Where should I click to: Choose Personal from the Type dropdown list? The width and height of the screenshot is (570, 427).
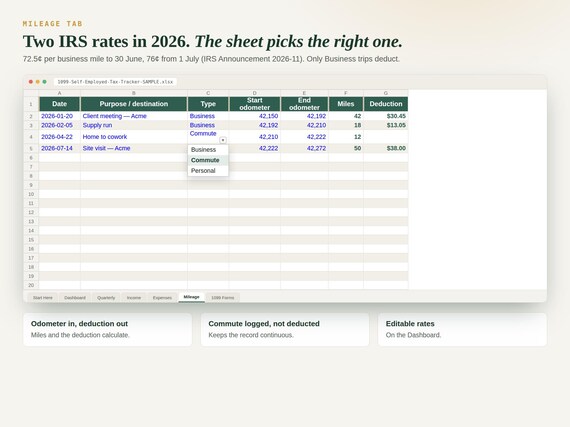tap(208, 170)
